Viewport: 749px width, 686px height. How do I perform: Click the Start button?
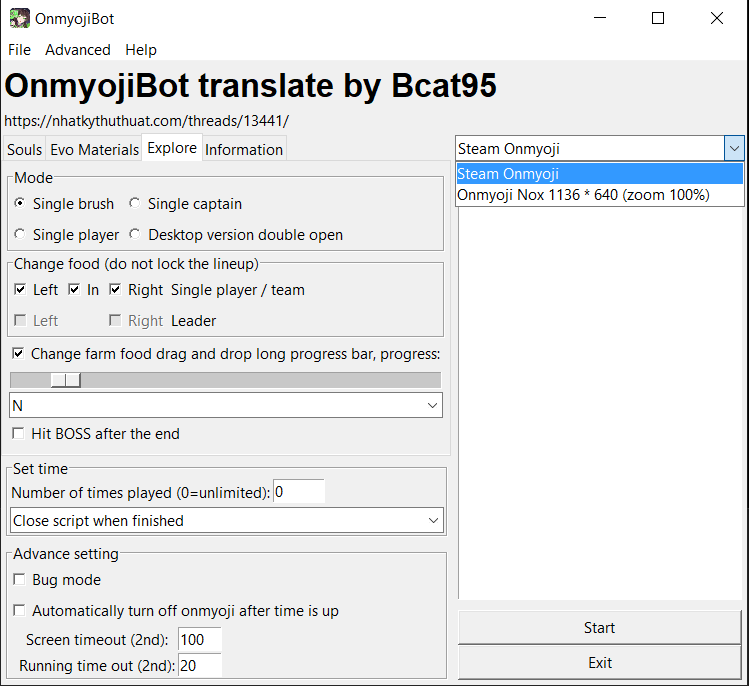(x=599, y=627)
